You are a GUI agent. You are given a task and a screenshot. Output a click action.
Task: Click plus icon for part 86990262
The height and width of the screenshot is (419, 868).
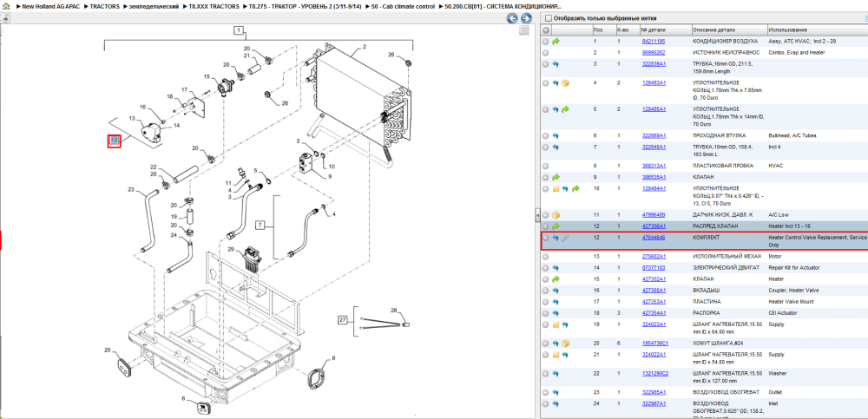pos(545,53)
